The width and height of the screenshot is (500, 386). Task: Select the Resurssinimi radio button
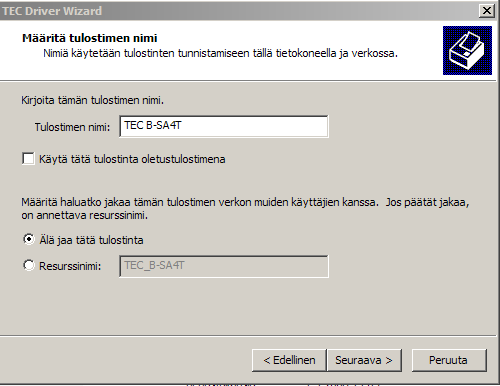29,266
